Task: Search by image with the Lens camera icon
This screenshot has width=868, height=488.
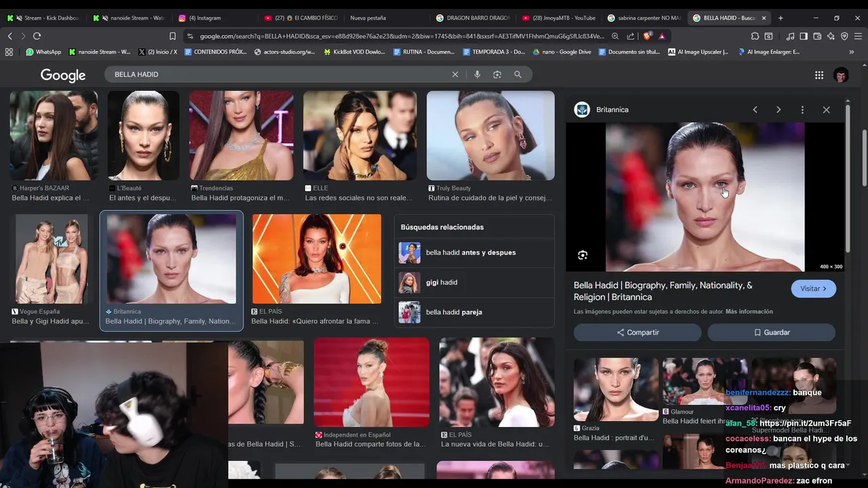Action: coord(497,75)
